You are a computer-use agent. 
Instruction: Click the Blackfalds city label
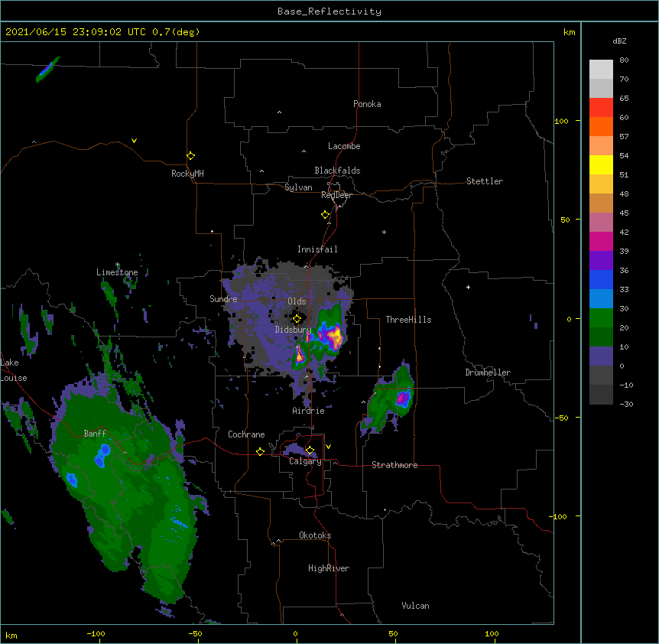[x=337, y=171]
